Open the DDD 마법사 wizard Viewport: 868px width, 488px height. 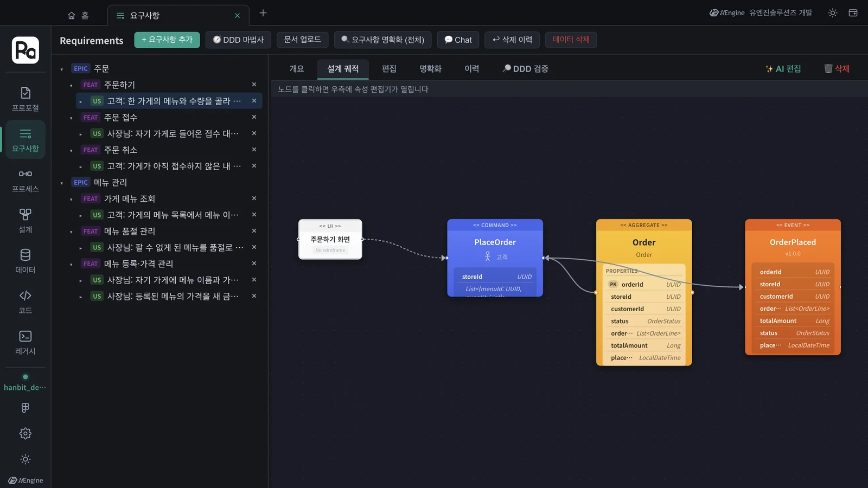click(238, 40)
